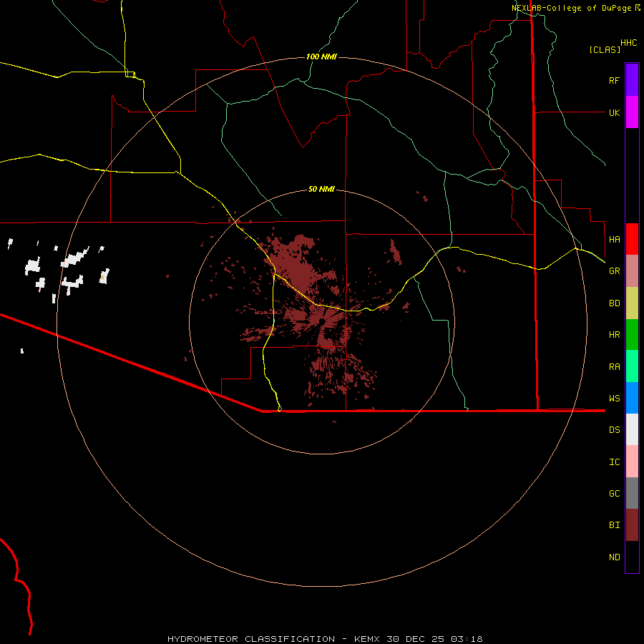This screenshot has height=644, width=644.
Task: Click the 50 NMI range ring label
Action: [321, 189]
